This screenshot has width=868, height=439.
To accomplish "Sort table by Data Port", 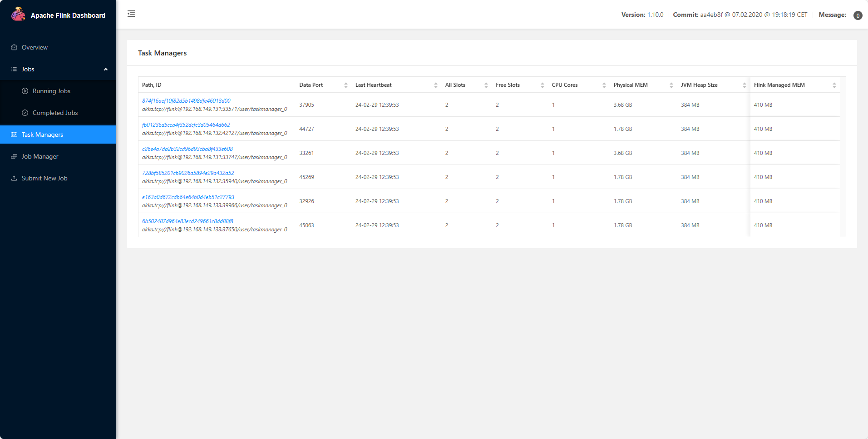I will pos(346,85).
